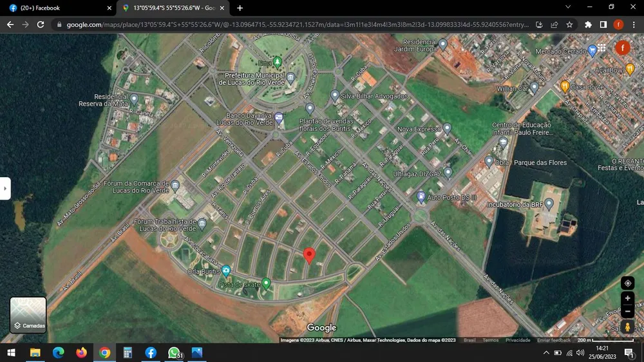The height and width of the screenshot is (362, 644).
Task: Open a new browser tab
Action: 240,8
